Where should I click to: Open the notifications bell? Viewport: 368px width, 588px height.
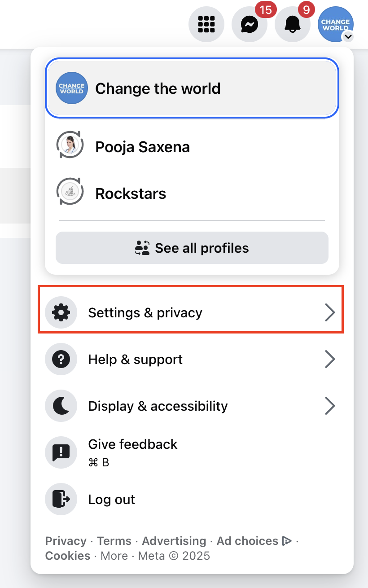(x=292, y=24)
